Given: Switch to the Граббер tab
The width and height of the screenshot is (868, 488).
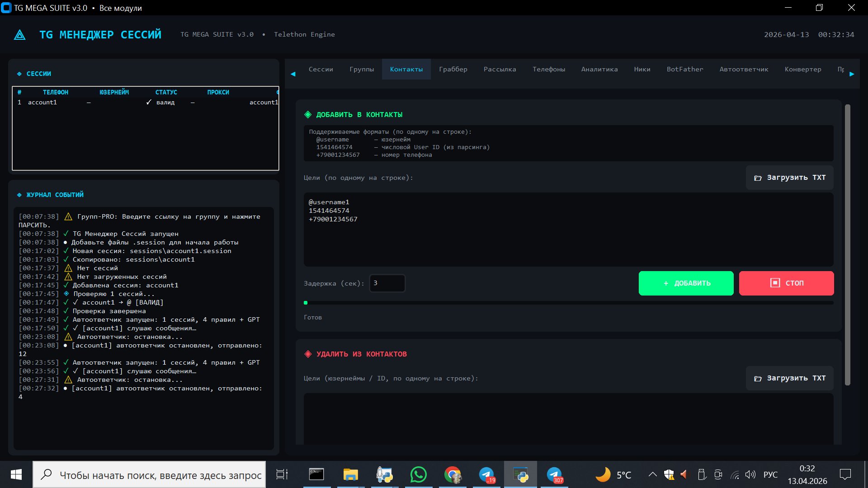Looking at the screenshot, I should point(453,69).
